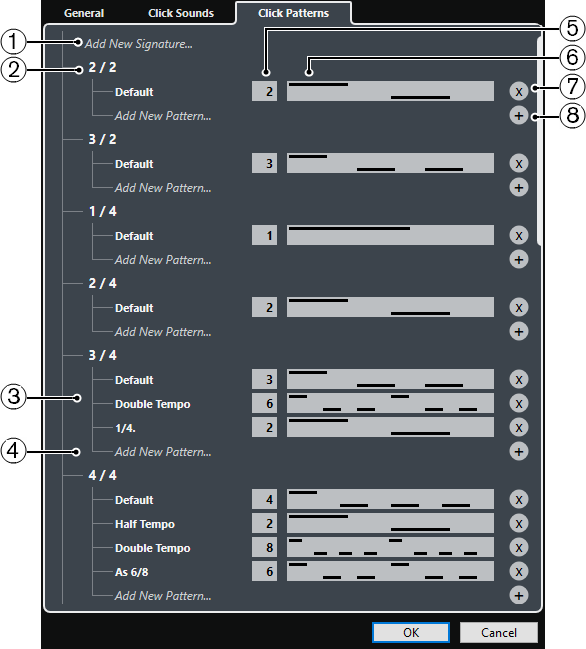Click the 3/4 Default pattern editor
586x649 pixels.
tap(390, 380)
